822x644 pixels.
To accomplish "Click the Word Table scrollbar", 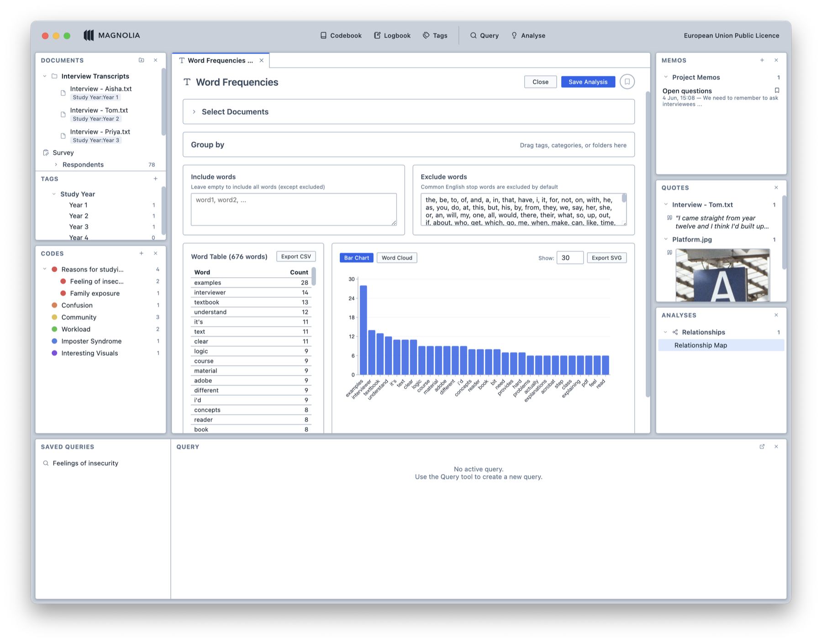I will [314, 277].
